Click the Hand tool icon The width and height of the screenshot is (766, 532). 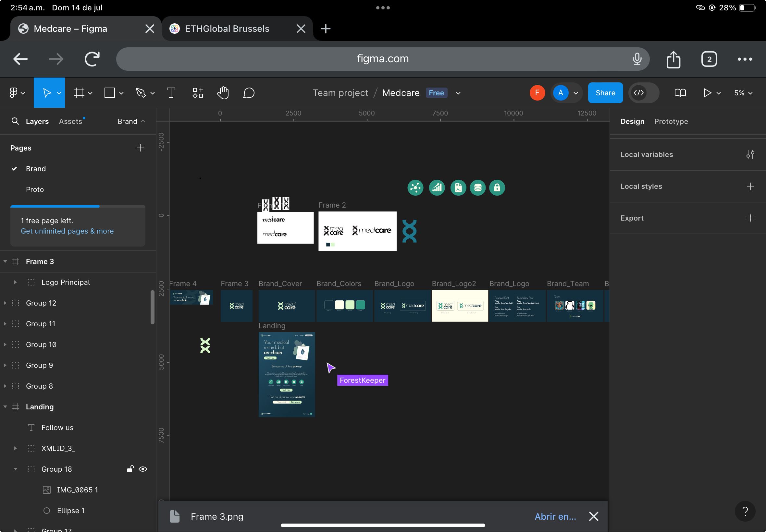222,92
